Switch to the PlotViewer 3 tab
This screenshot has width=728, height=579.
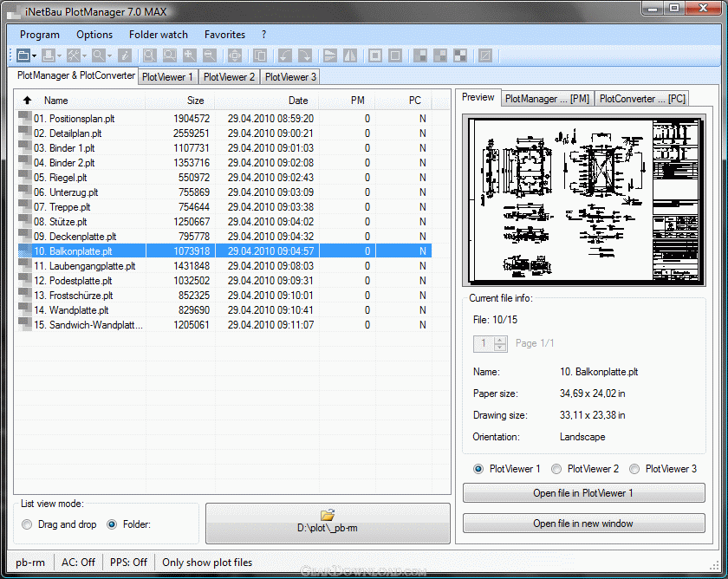[x=290, y=77]
